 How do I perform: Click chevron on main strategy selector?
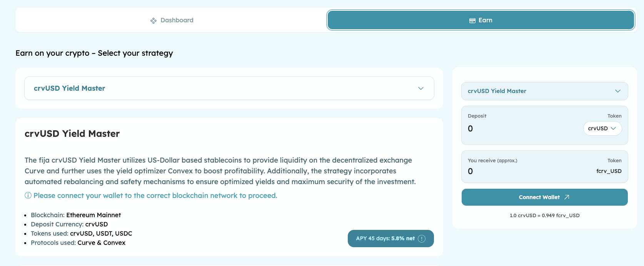(421, 88)
